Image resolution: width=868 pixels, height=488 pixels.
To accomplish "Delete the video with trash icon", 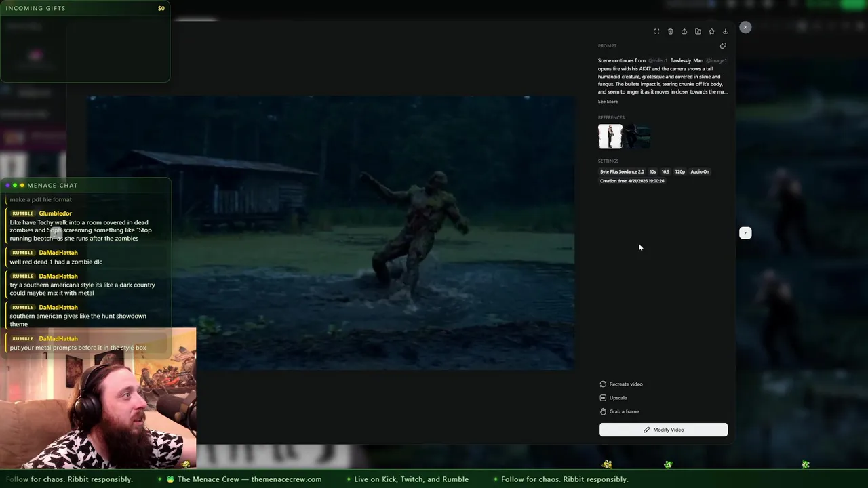I will [671, 31].
